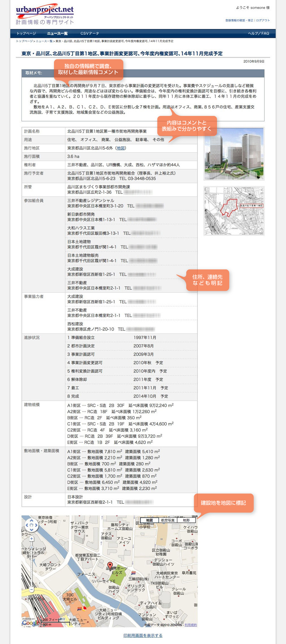Click the 8 完成 progress row
This screenshot has width=286, height=644.
(131, 396)
